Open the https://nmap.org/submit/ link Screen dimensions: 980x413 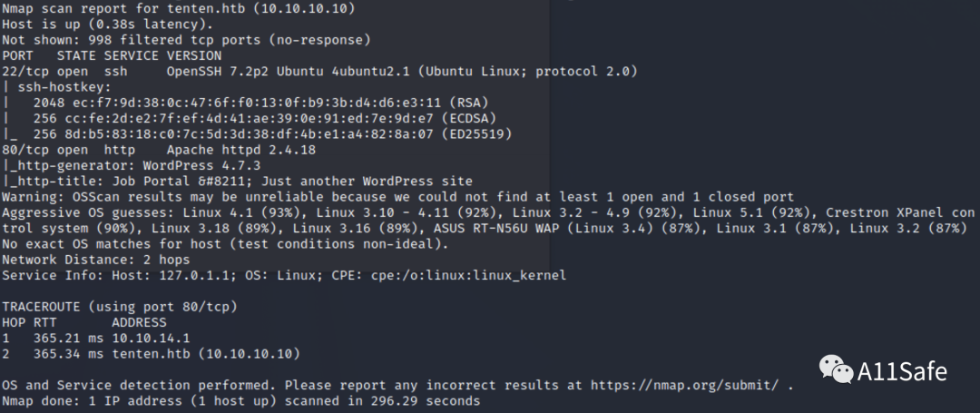pos(684,386)
